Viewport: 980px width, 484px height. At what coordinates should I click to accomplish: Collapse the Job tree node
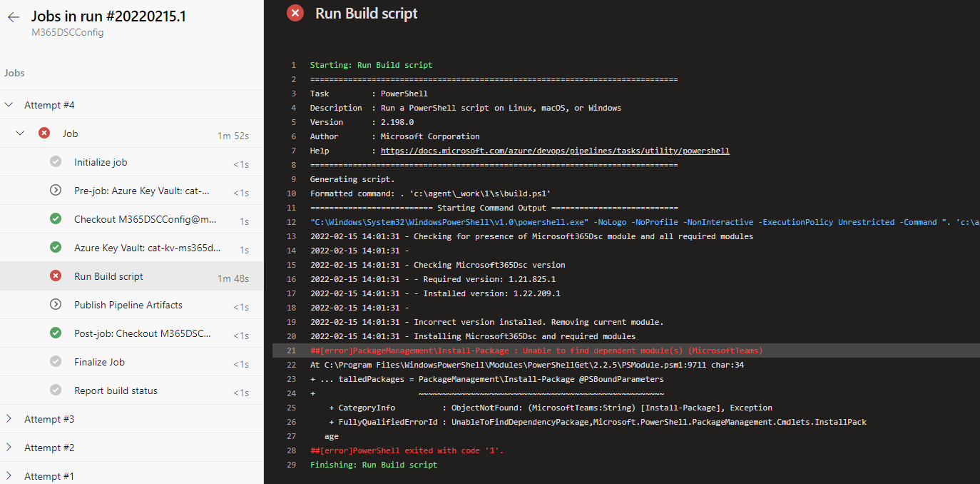(x=20, y=133)
